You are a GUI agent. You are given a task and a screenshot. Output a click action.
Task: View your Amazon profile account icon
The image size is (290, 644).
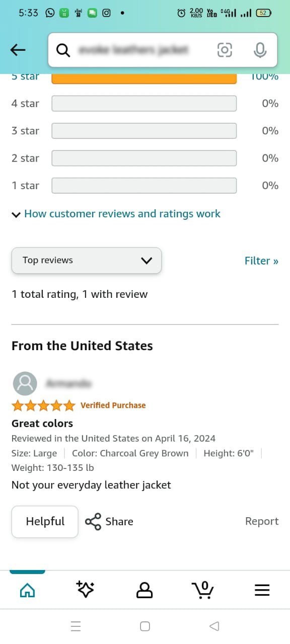(x=144, y=589)
